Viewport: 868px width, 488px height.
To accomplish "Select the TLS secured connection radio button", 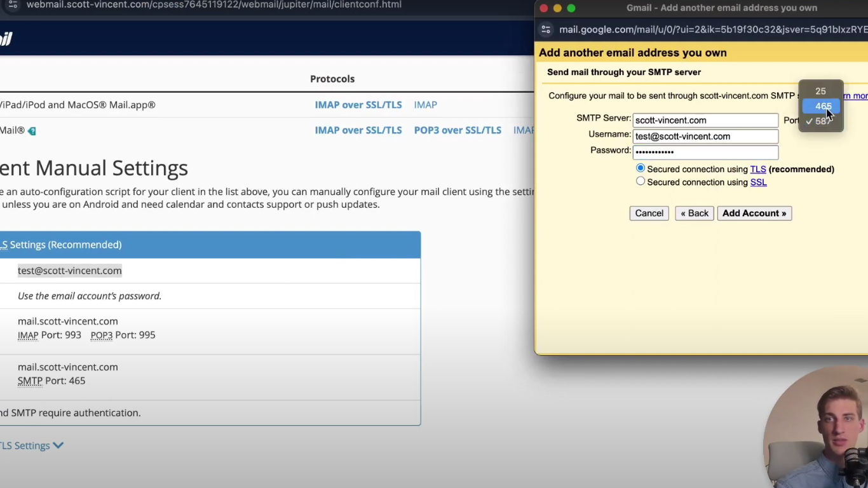I will pos(641,168).
